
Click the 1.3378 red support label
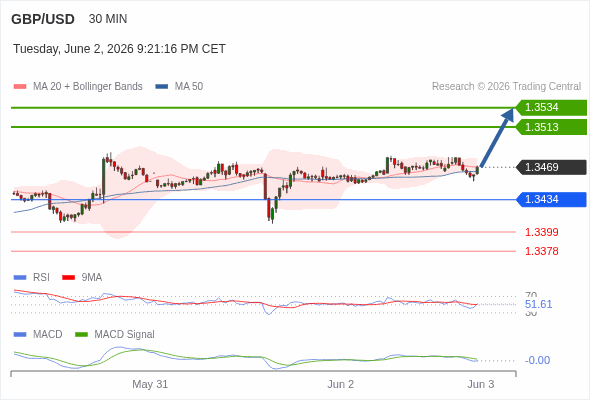pyautogui.click(x=542, y=251)
